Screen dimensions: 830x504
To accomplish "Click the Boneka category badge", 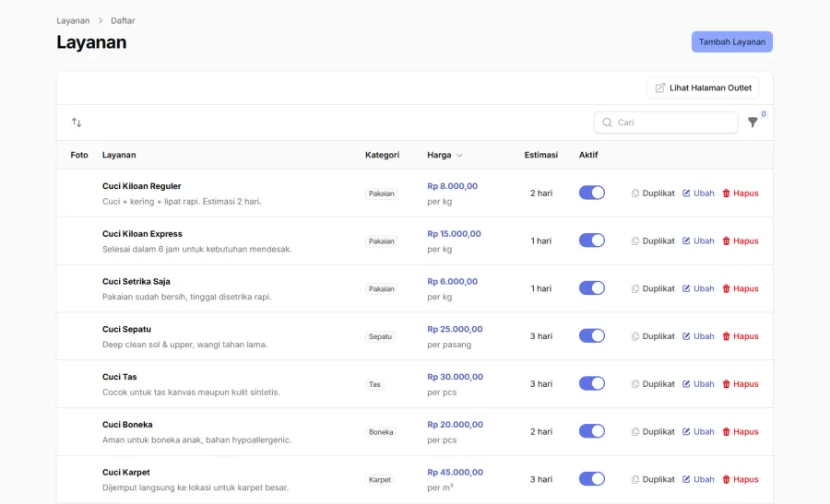I will [x=381, y=432].
